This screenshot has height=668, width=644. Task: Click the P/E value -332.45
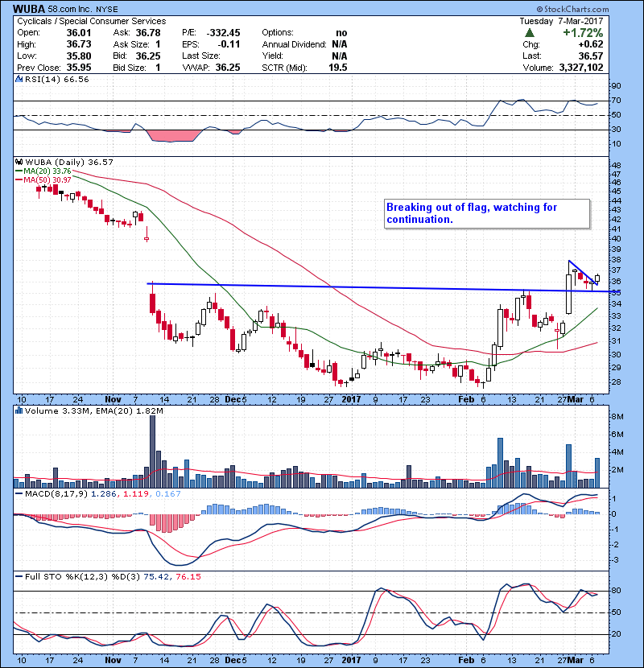pyautogui.click(x=223, y=33)
